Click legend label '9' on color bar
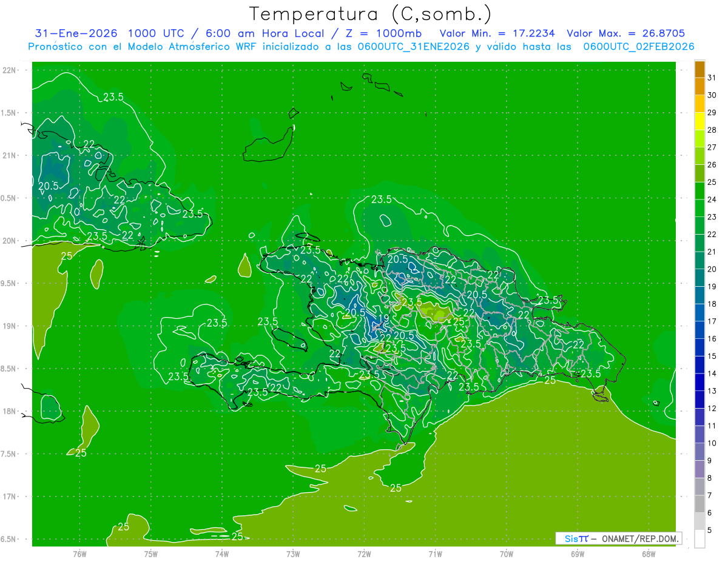The image size is (728, 562). click(710, 461)
